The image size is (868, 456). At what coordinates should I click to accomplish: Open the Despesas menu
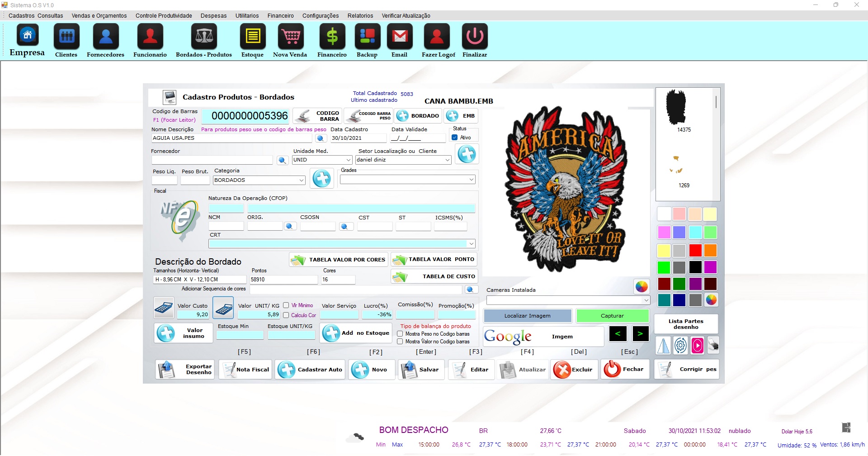[213, 16]
